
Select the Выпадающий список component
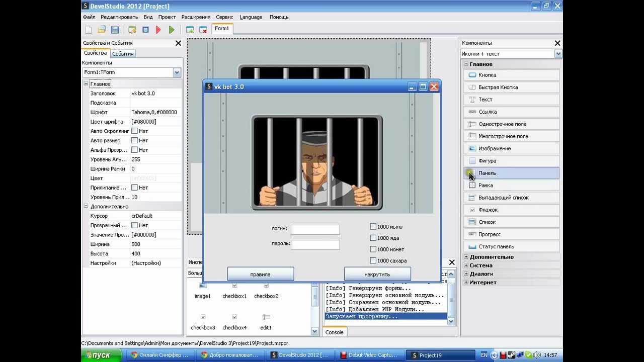[x=511, y=198]
